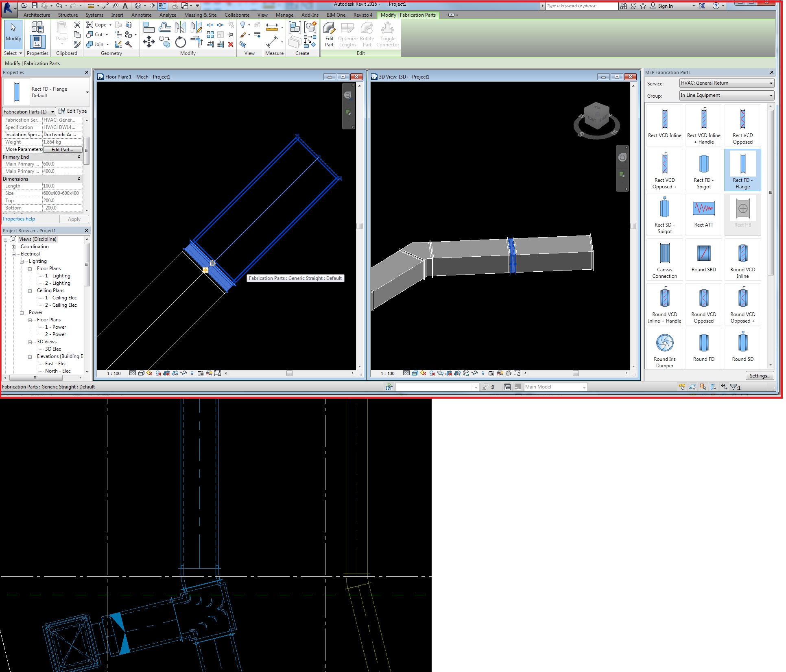Click the keyword search field
The height and width of the screenshot is (672, 786).
point(582,6)
